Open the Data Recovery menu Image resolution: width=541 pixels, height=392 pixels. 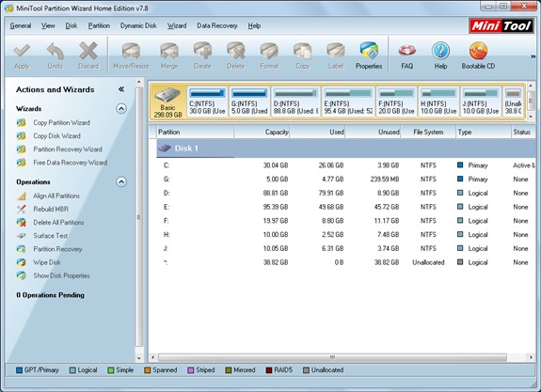coord(217,25)
